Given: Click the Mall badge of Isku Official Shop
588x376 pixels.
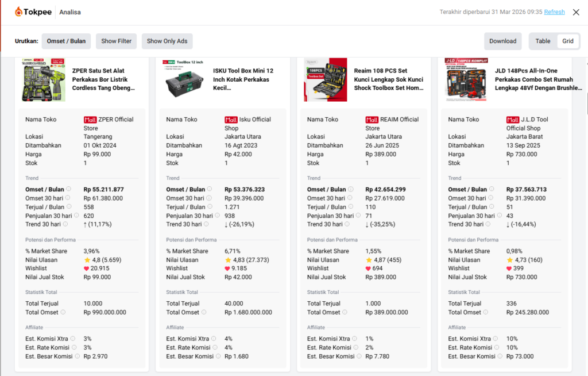Looking at the screenshot, I should (x=231, y=120).
